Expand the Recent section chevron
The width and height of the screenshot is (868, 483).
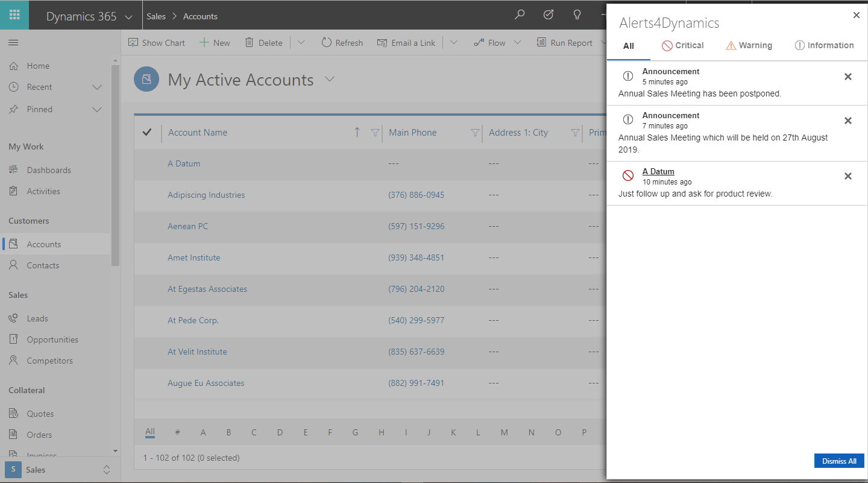point(97,87)
